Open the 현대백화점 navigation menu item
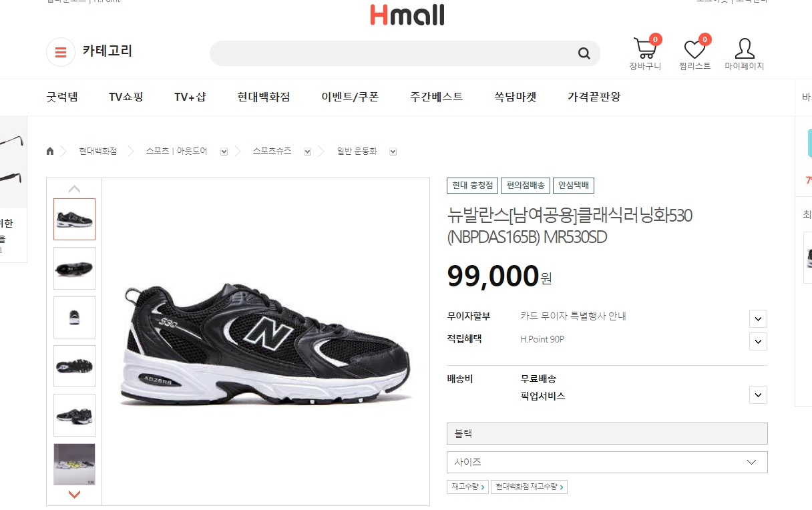Screen dimensions: 812x510 [x=264, y=97]
